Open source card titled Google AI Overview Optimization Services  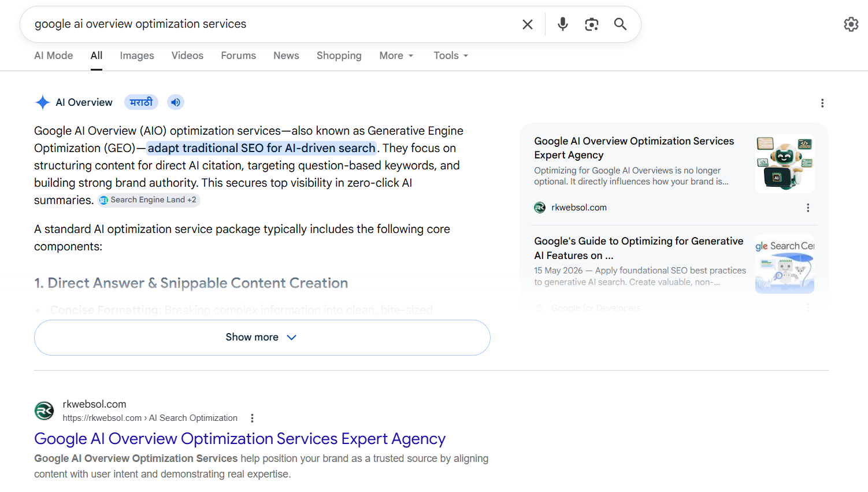[x=634, y=148]
